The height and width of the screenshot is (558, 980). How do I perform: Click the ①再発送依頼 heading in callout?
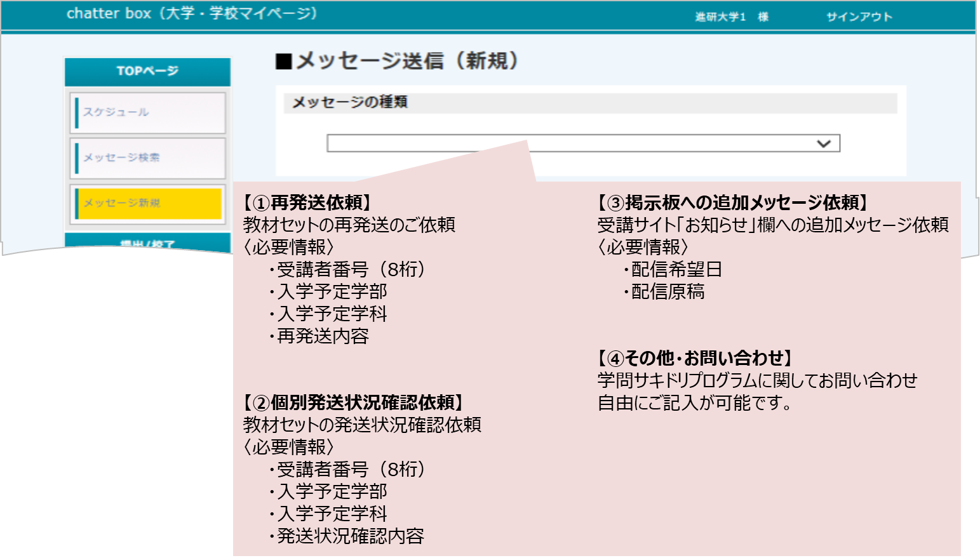[307, 203]
